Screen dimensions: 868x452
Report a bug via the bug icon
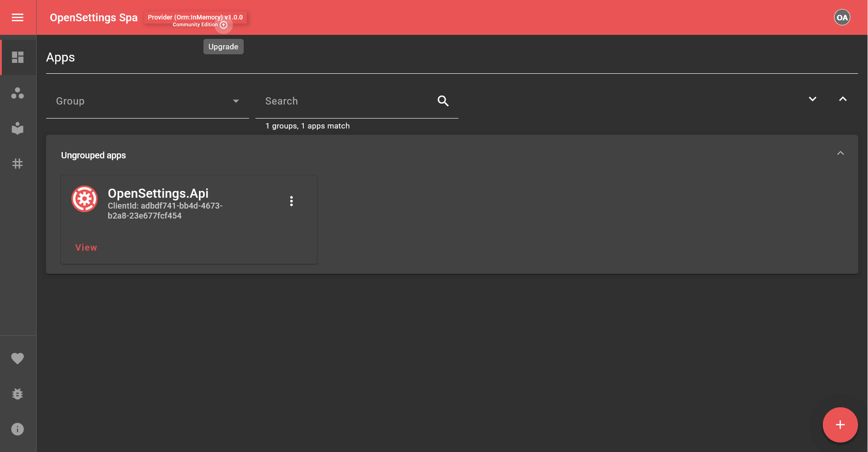tap(18, 394)
